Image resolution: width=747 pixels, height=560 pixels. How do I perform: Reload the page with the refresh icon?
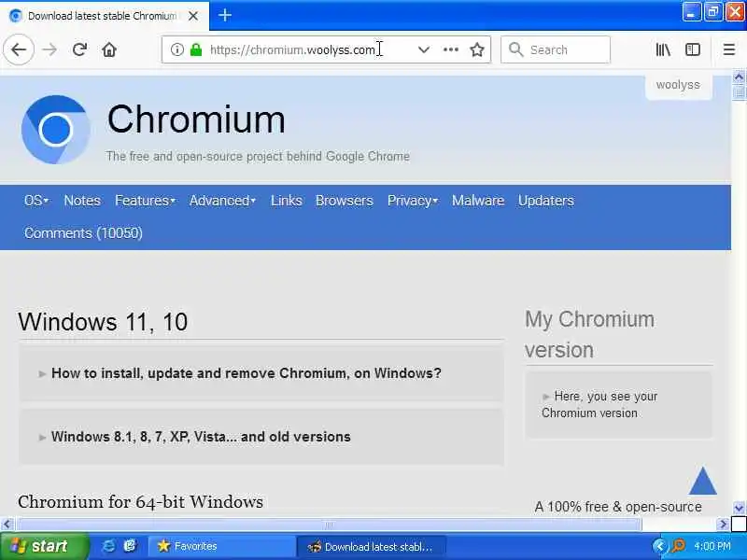click(x=79, y=49)
